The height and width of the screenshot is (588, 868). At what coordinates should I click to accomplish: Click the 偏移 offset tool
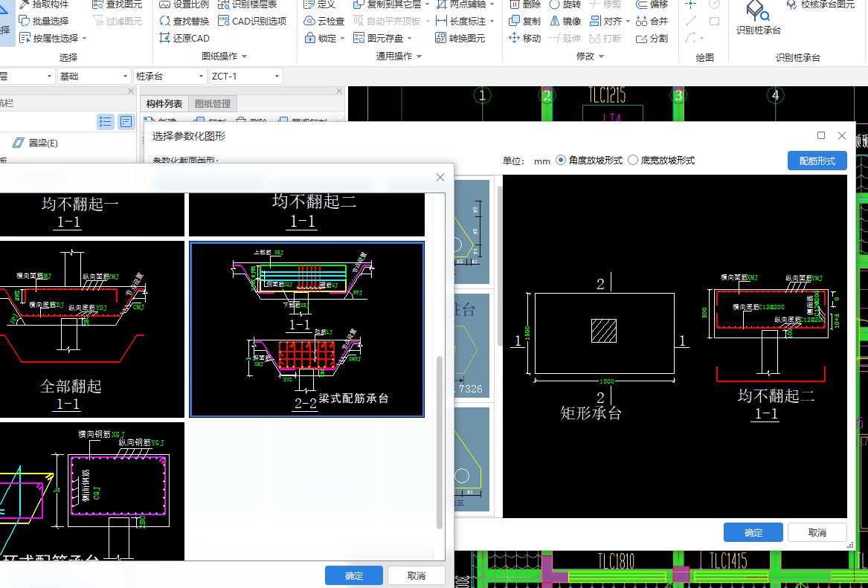(652, 4)
